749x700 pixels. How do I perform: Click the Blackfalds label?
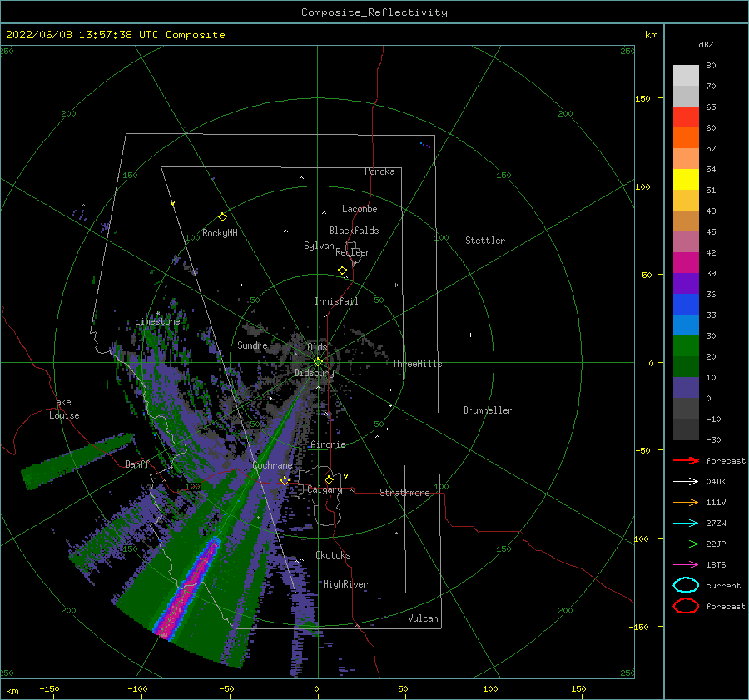tap(354, 231)
